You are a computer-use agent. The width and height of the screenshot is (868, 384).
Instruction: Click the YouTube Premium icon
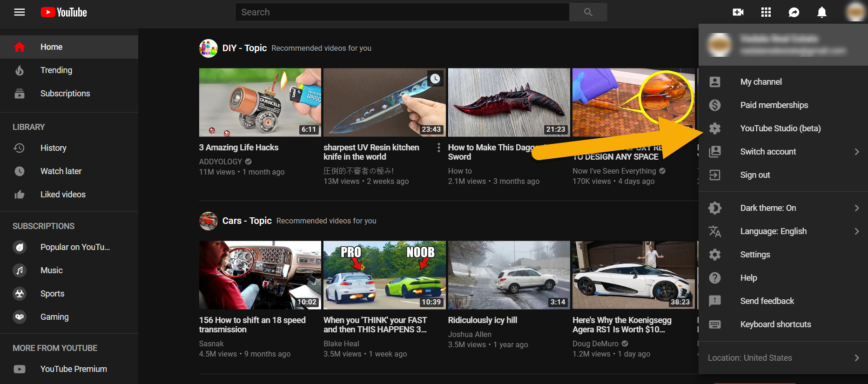(x=20, y=369)
